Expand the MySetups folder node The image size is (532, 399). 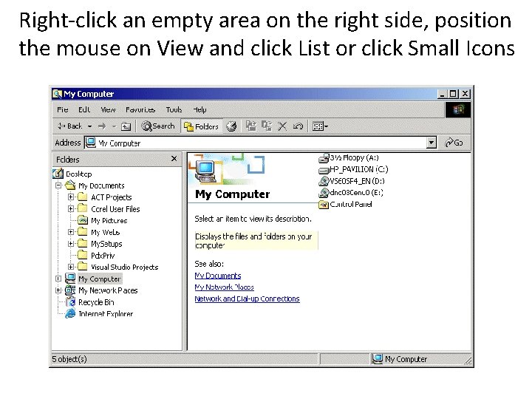pyautogui.click(x=71, y=244)
